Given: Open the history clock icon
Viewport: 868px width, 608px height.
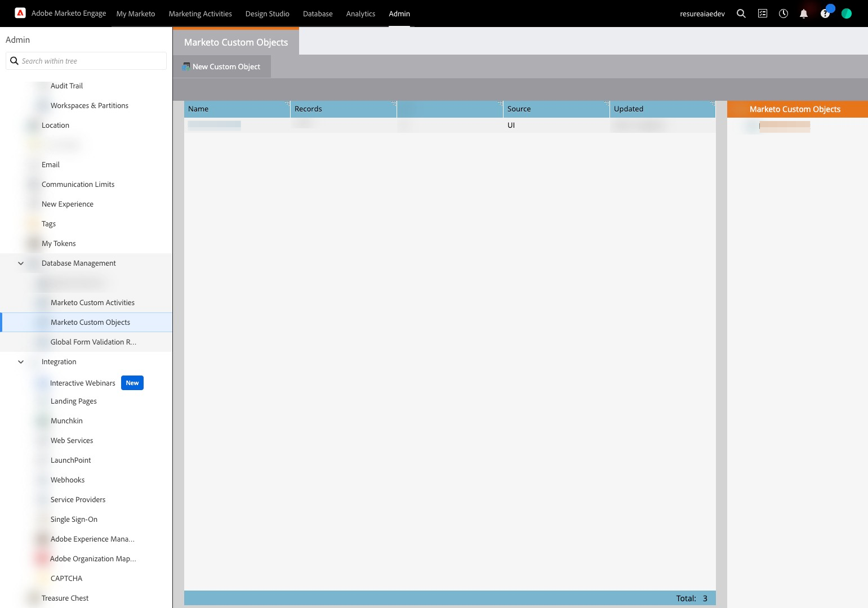Looking at the screenshot, I should coord(784,14).
